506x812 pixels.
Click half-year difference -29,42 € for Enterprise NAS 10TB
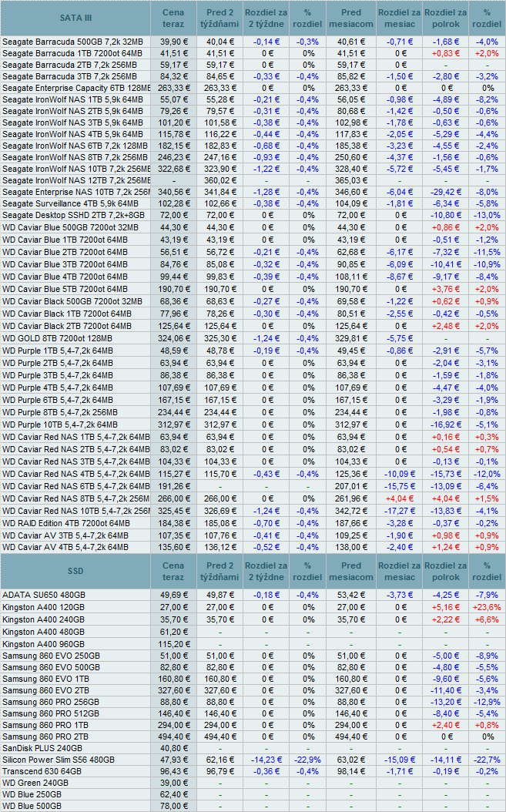(446, 192)
